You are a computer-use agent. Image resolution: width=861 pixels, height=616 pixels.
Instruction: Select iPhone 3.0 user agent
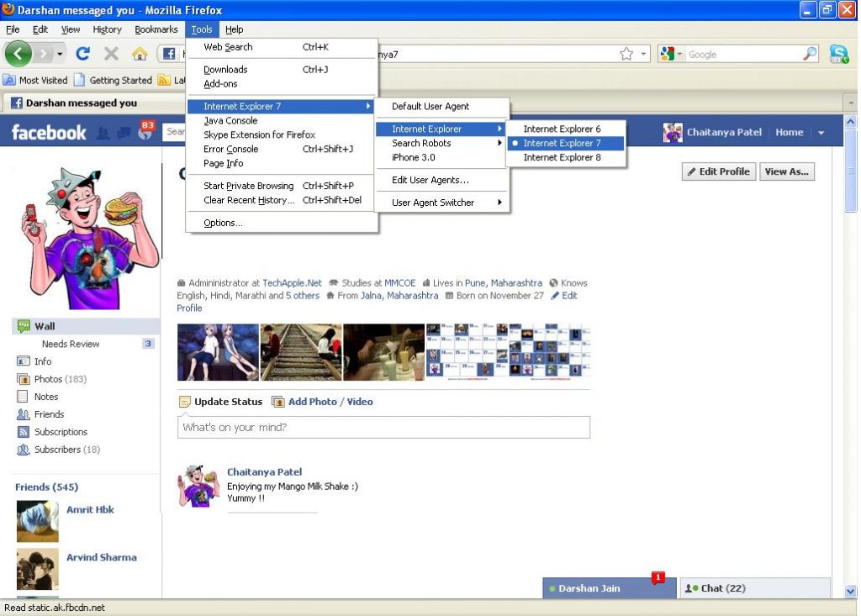(442, 157)
